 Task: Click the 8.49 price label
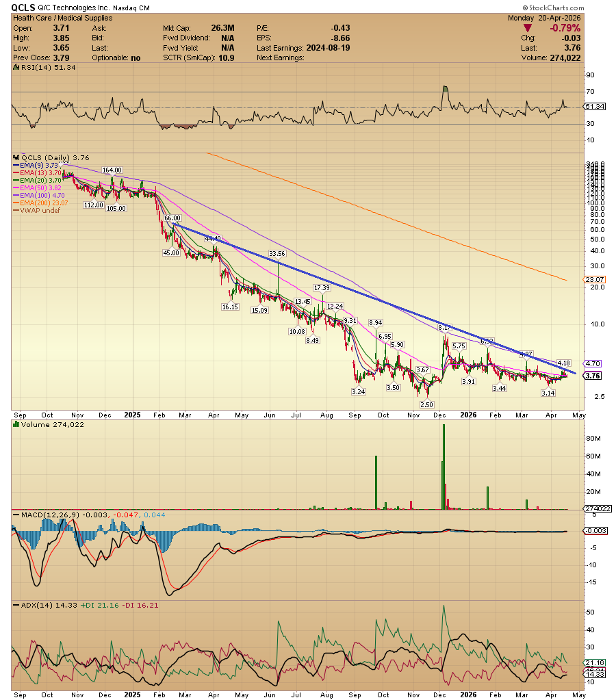(x=312, y=341)
